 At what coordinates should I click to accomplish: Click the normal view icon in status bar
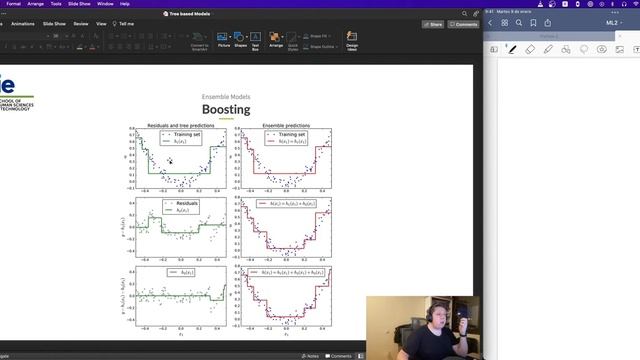[x=360, y=356]
